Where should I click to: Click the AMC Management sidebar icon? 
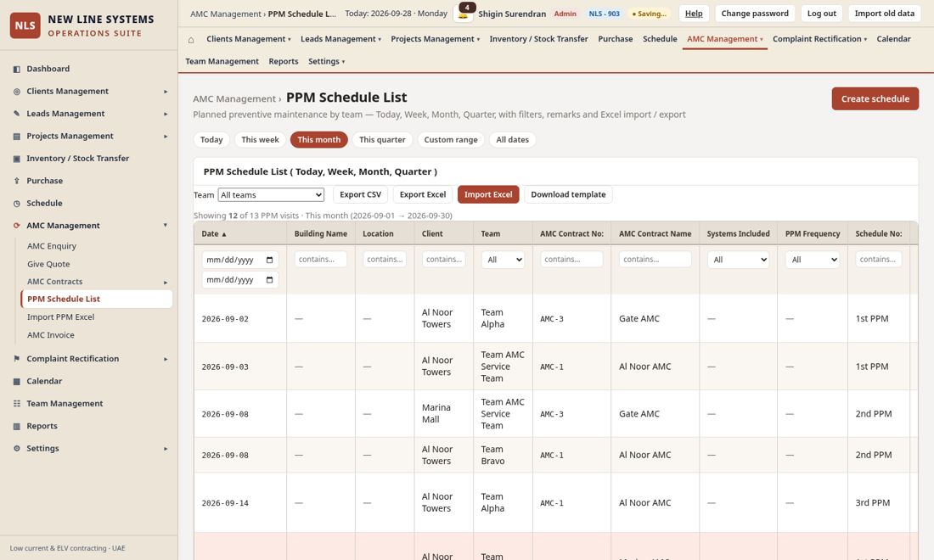pos(17,226)
